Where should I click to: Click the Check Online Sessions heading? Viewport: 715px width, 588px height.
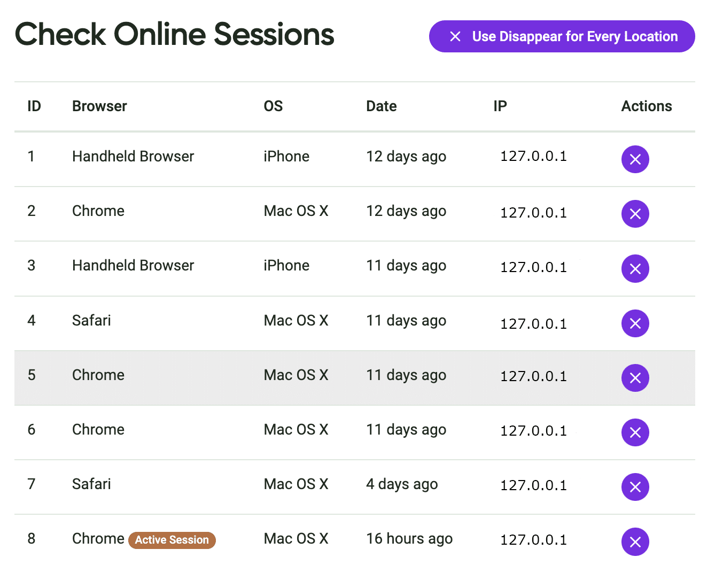coord(174,35)
